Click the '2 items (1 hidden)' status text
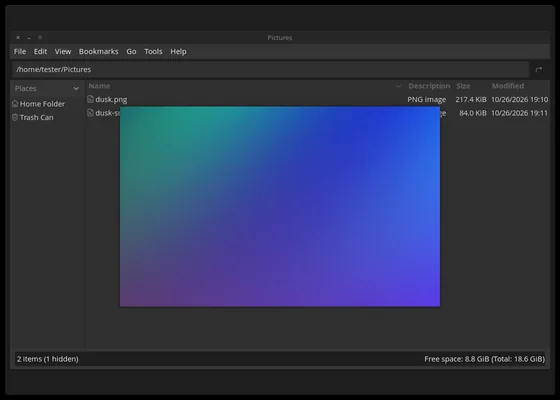Image resolution: width=560 pixels, height=400 pixels. tap(48, 359)
